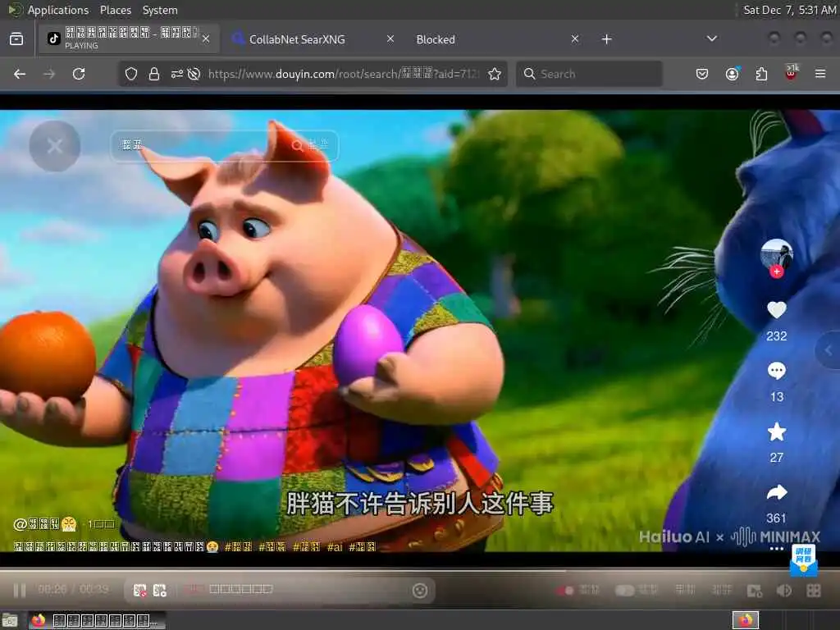
Task: Open the System menu
Action: coord(160,10)
